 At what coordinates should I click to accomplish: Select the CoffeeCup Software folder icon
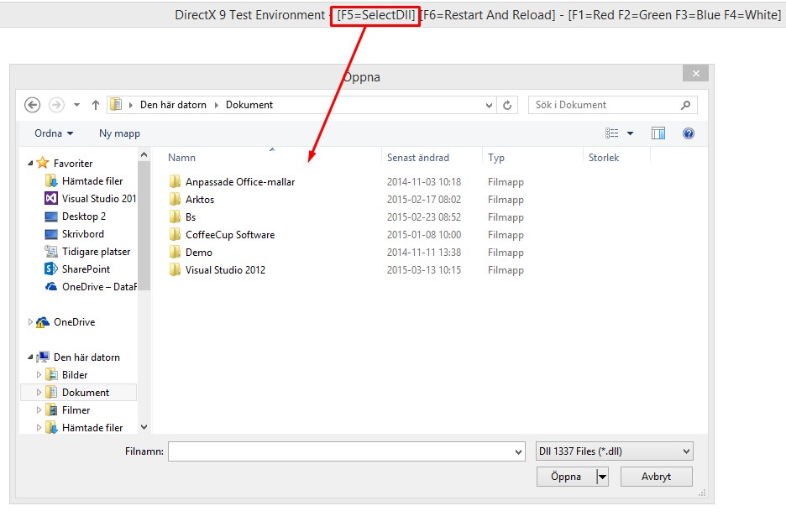pyautogui.click(x=175, y=234)
